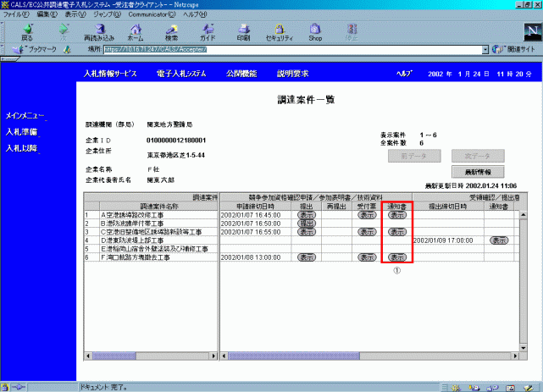
Task: Open the 表示(V) menu
Action: click(75, 14)
